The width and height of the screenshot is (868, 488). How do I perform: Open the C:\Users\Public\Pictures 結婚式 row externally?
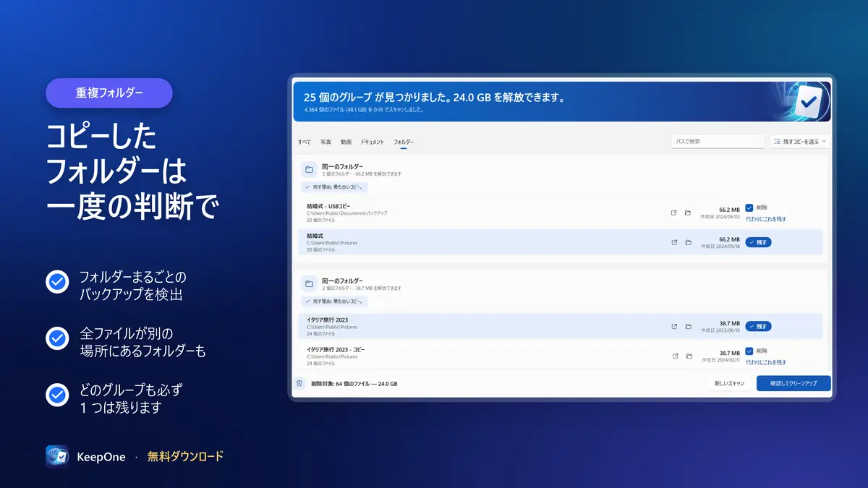[674, 242]
